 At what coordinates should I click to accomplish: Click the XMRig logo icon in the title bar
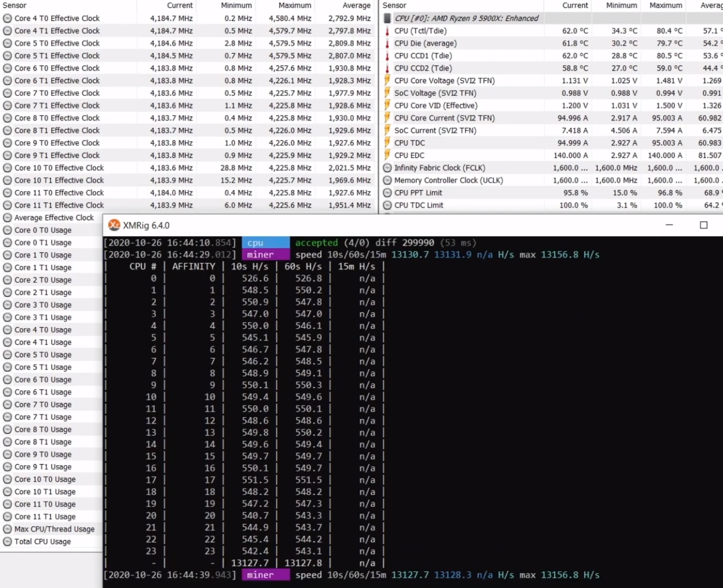(114, 225)
